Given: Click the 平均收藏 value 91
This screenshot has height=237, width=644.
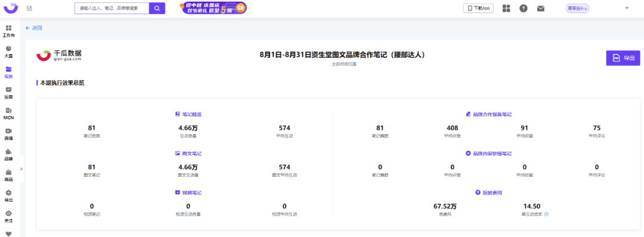Looking at the screenshot, I should [525, 128].
